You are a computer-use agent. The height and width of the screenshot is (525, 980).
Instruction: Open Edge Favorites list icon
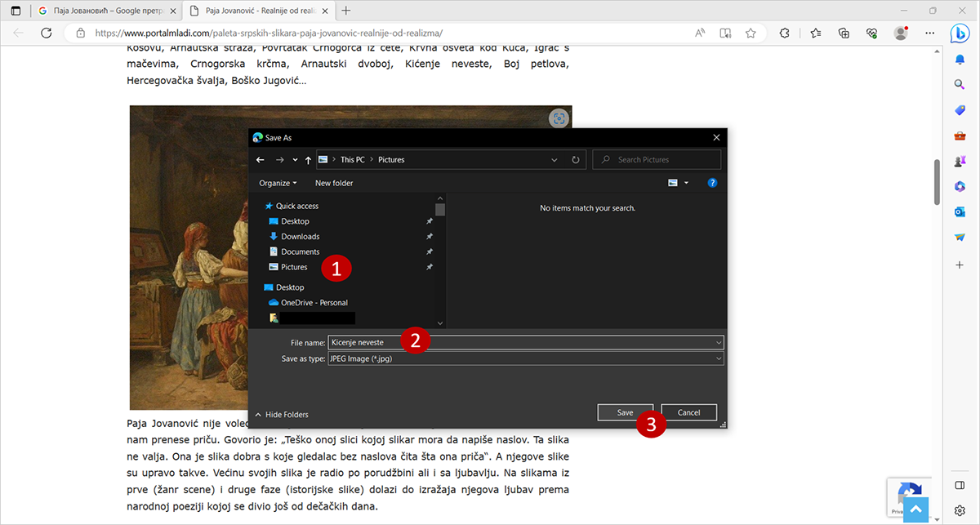[816, 33]
